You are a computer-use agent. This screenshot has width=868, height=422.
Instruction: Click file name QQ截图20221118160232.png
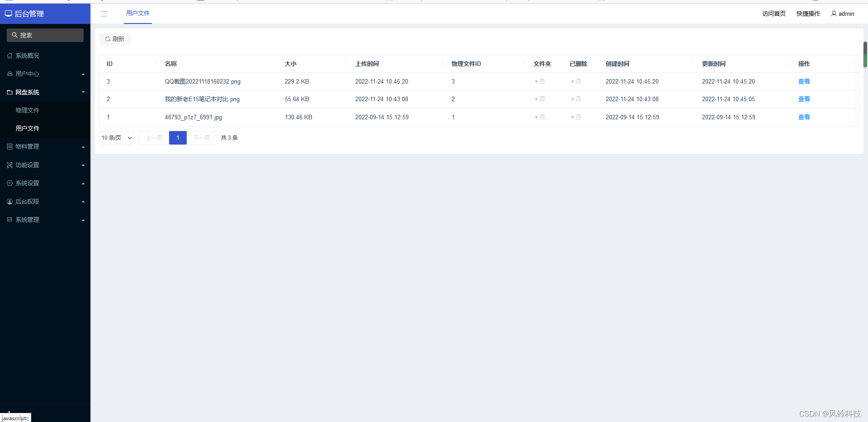point(203,81)
